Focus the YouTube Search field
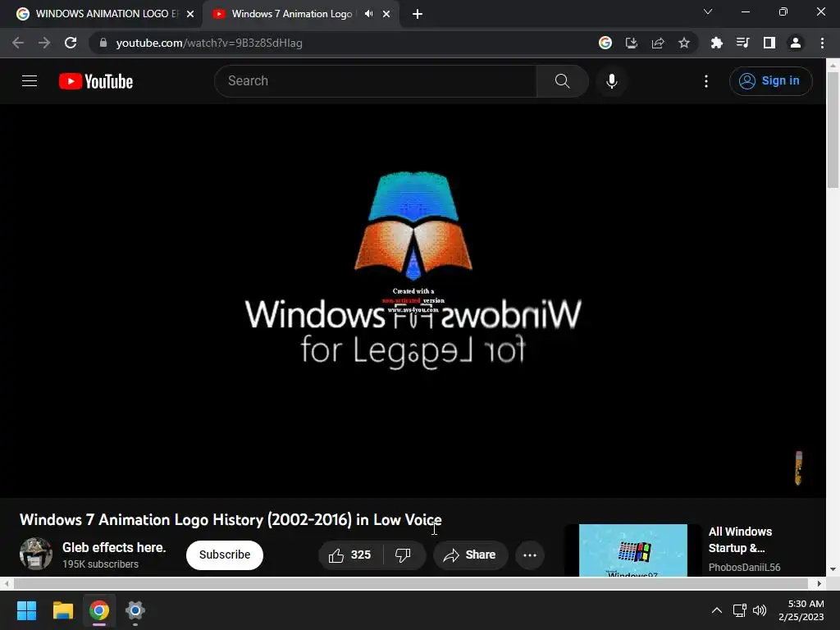The height and width of the screenshot is (630, 840). click(376, 81)
